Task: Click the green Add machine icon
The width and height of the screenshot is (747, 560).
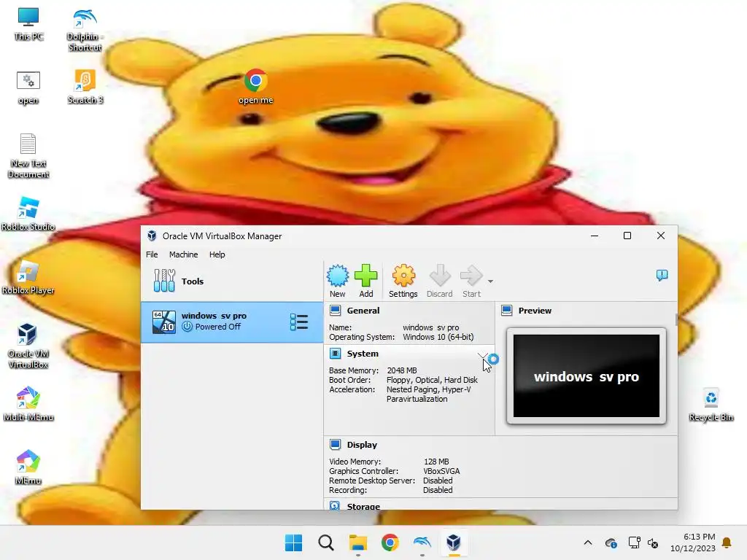Action: pos(366,276)
